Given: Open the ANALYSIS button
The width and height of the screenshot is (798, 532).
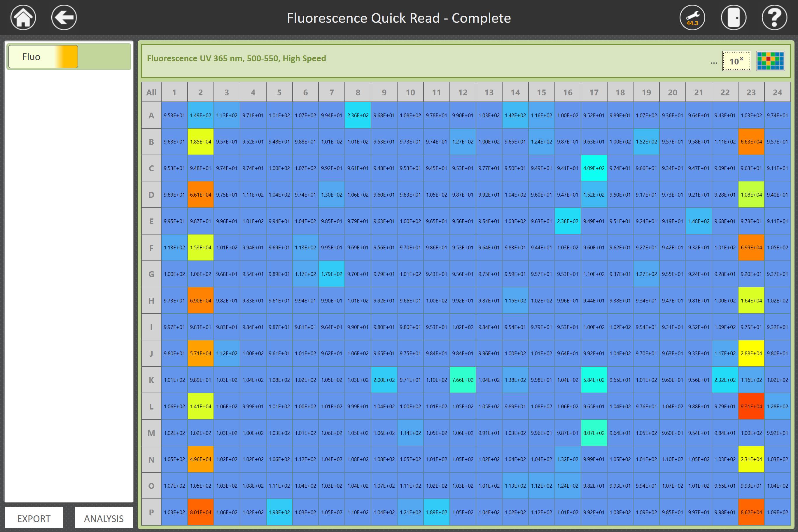Looking at the screenshot, I should coord(104,518).
